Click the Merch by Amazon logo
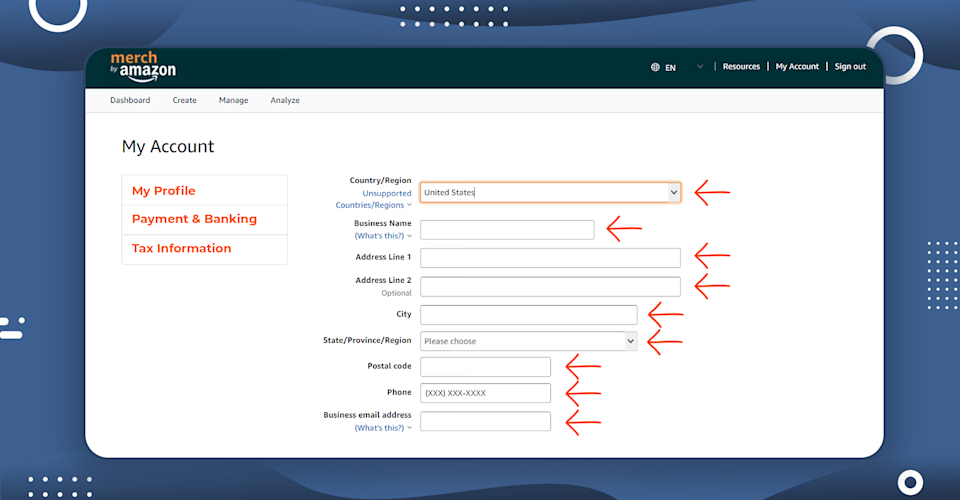 tap(143, 67)
